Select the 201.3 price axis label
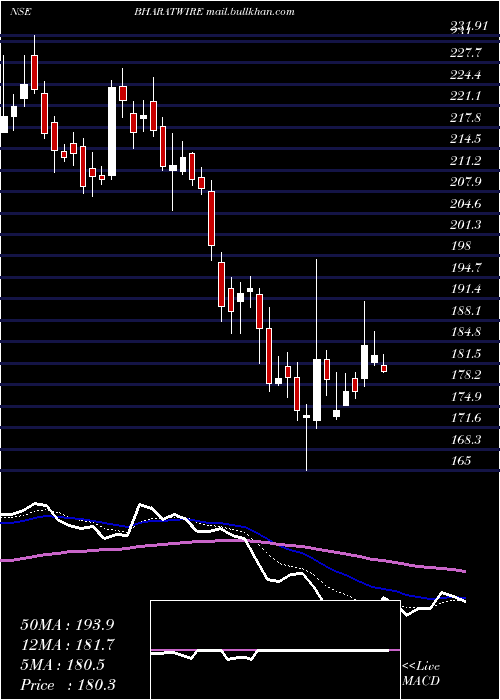The image size is (500, 700). [466, 225]
